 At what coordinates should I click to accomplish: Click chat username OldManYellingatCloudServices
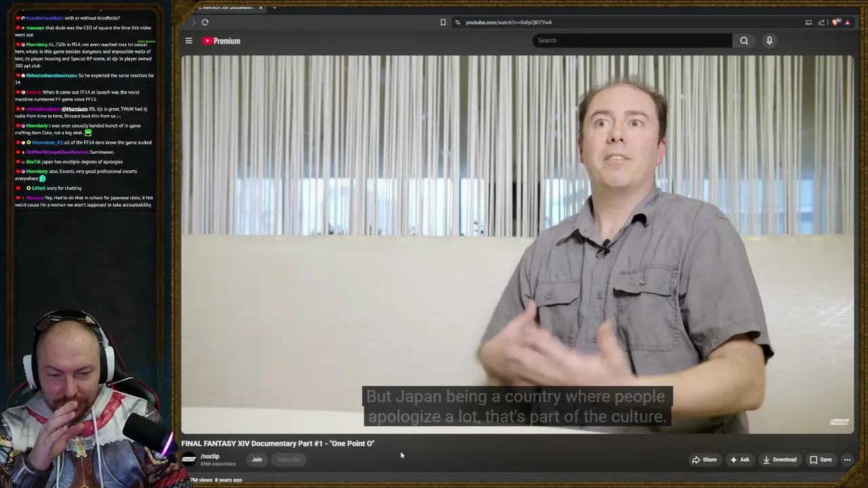[57, 152]
